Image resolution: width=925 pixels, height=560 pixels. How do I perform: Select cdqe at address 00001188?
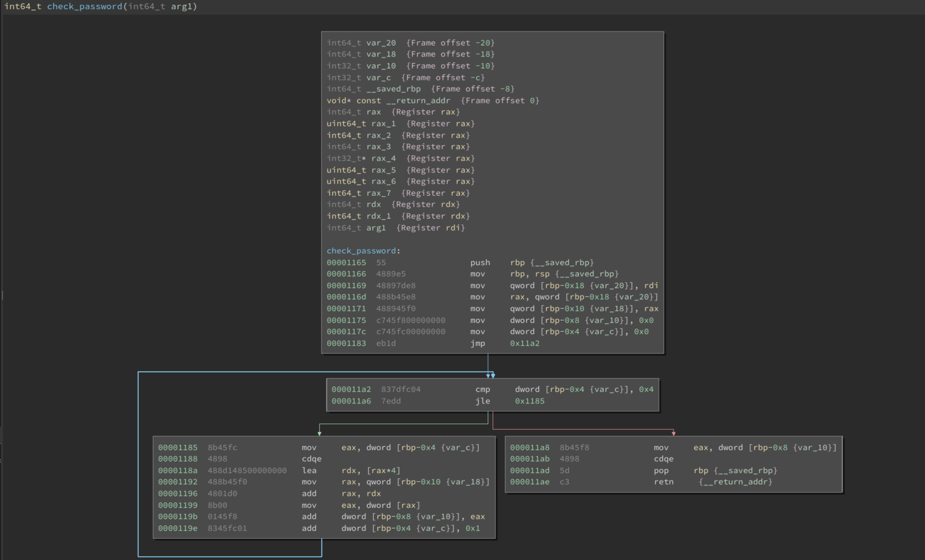point(311,459)
